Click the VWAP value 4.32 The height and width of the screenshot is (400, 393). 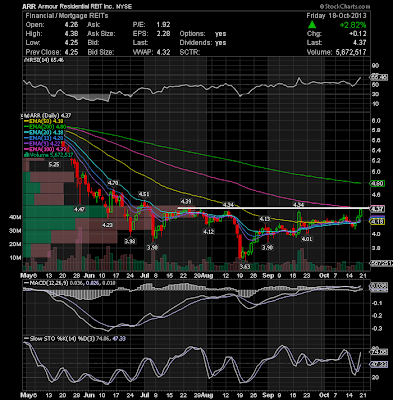[x=163, y=52]
